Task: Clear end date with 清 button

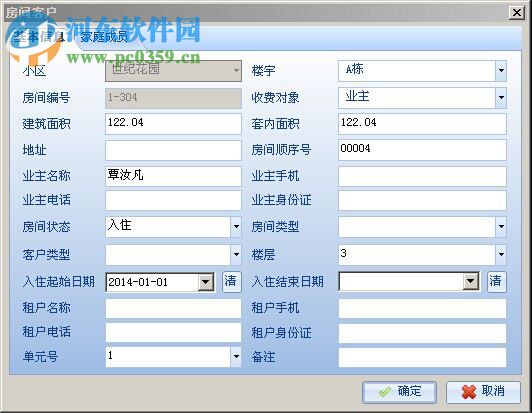Action: [x=496, y=281]
